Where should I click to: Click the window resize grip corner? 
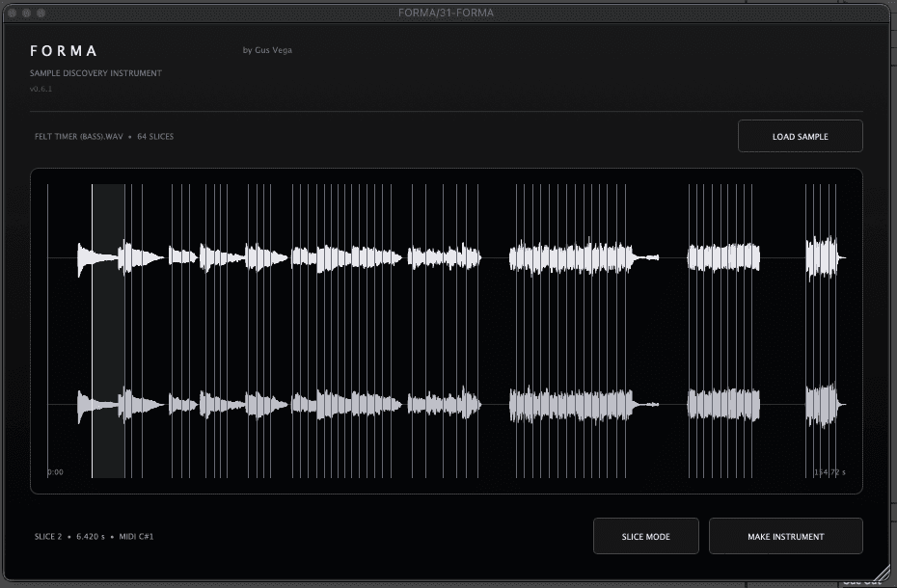[x=883, y=573]
